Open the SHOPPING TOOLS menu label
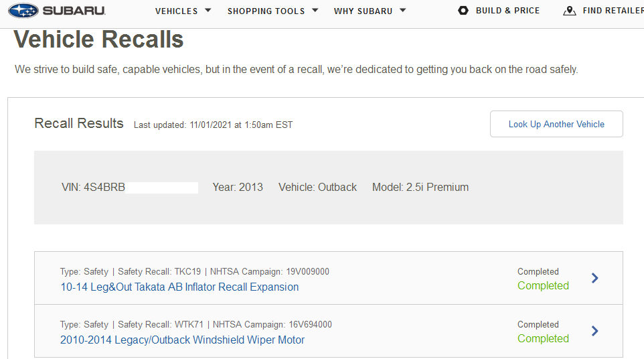The width and height of the screenshot is (644, 359). pos(266,11)
